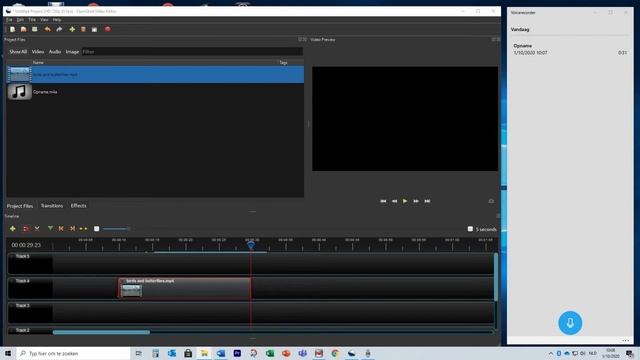Click Voice Recorder blue microphone record button
The height and width of the screenshot is (360, 640).
click(570, 323)
